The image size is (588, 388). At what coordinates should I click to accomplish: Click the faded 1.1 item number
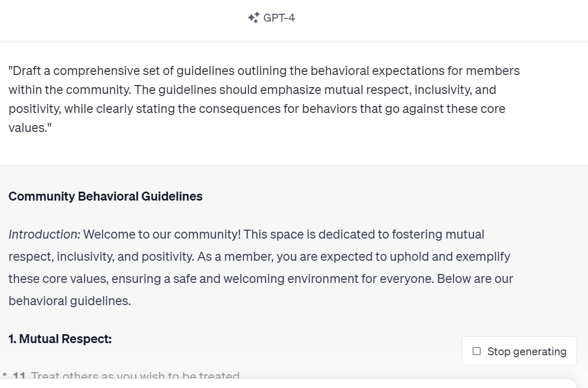tap(20, 376)
